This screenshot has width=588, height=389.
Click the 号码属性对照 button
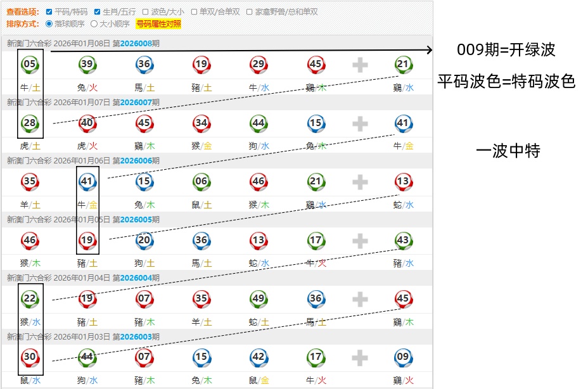pyautogui.click(x=158, y=24)
